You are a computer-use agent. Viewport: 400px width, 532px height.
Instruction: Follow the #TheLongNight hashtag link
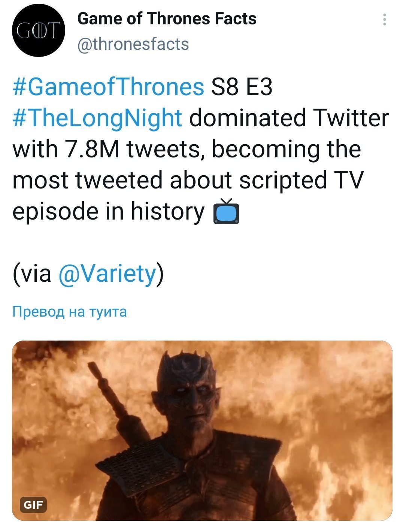tap(97, 118)
